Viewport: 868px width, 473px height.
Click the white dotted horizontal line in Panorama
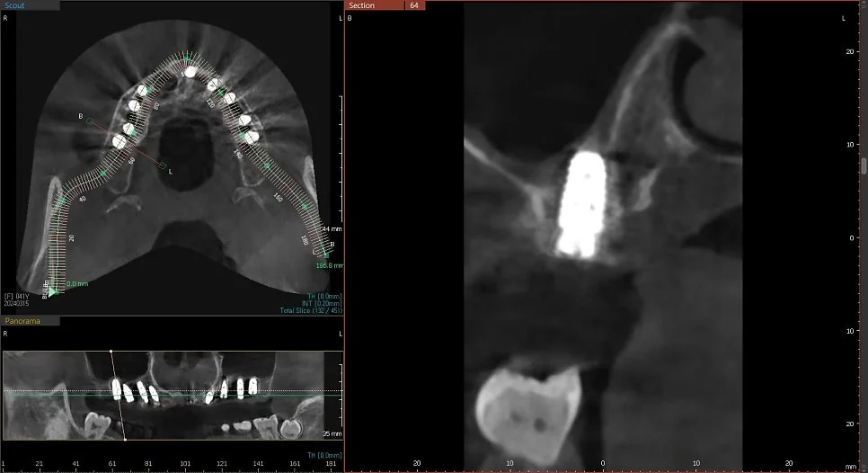tap(172, 391)
